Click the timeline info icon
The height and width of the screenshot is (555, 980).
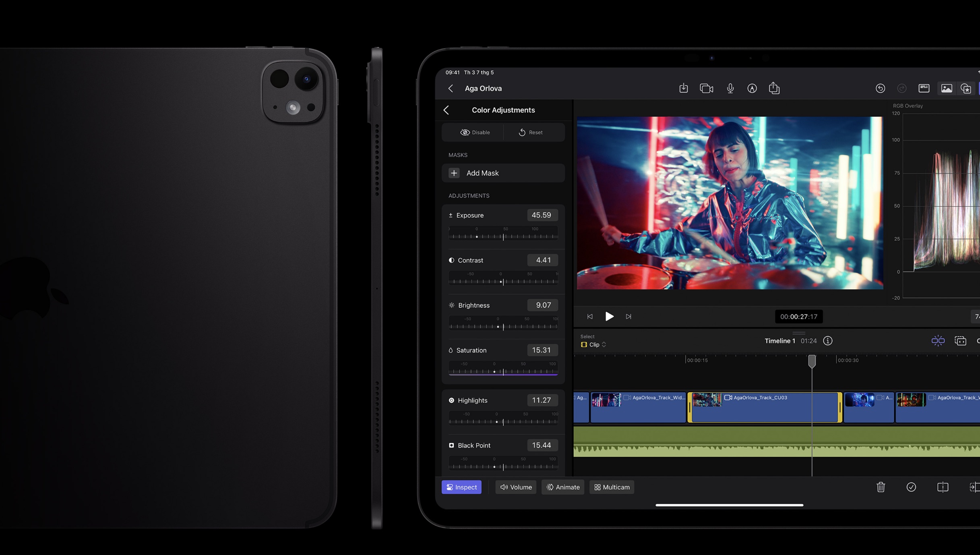pos(827,341)
